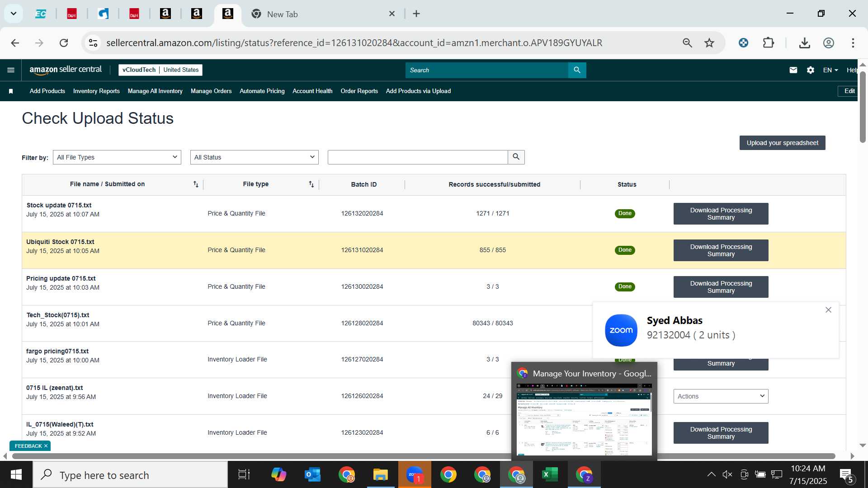This screenshot has height=488, width=868.
Task: Sort by File type arrows
Action: point(311,184)
